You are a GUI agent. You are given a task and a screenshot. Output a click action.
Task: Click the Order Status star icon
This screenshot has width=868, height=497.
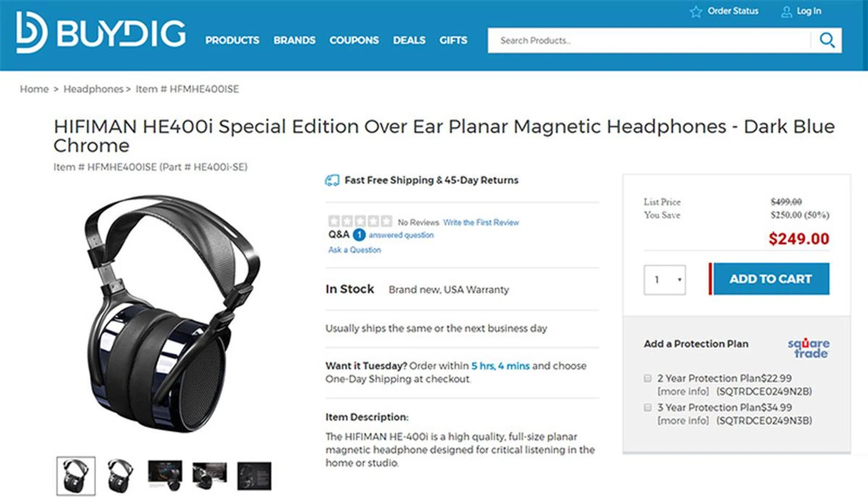point(696,11)
